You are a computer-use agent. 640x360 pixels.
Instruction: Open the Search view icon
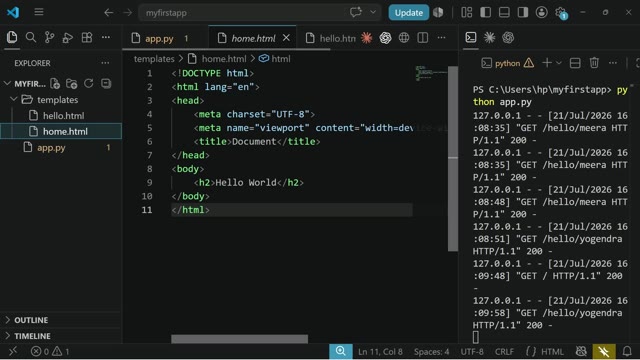click(x=31, y=38)
